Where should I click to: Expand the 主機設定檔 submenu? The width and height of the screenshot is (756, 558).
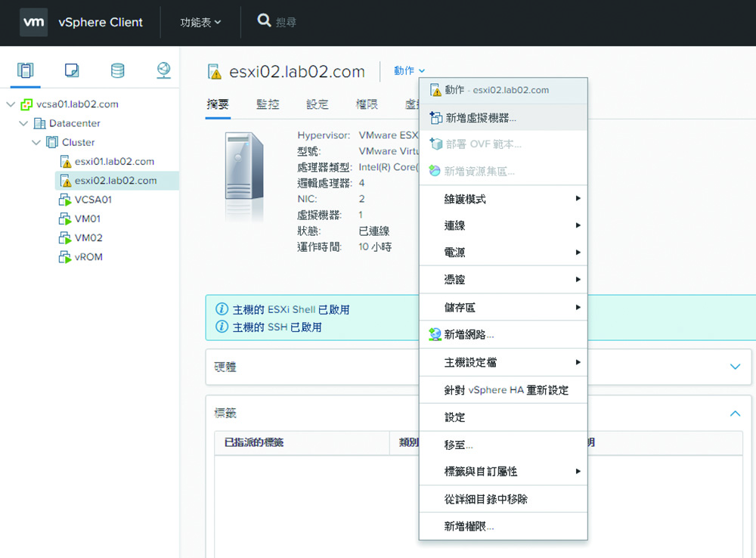[503, 362]
